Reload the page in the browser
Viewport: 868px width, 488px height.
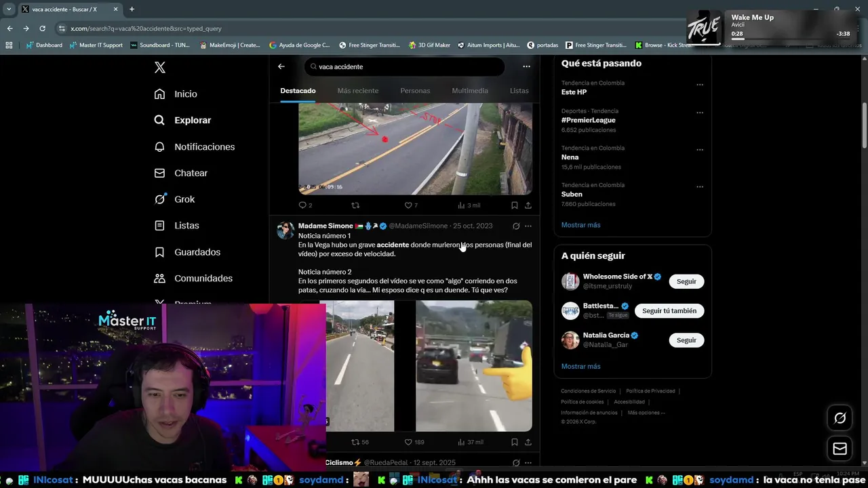[x=42, y=28]
